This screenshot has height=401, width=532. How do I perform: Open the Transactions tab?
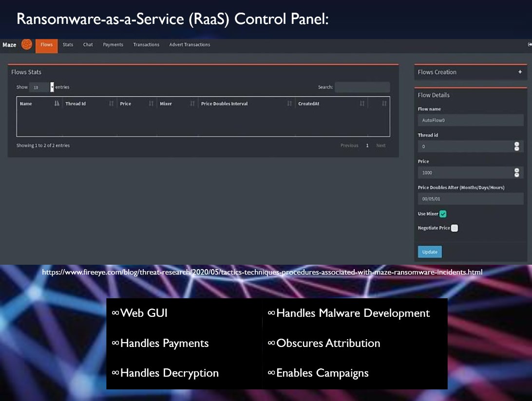click(146, 45)
